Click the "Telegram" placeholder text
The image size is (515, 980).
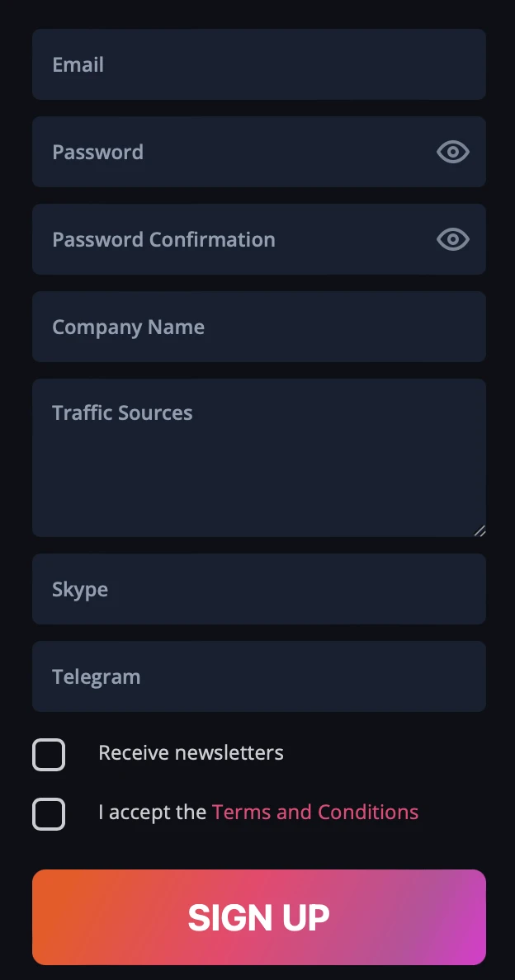[97, 677]
